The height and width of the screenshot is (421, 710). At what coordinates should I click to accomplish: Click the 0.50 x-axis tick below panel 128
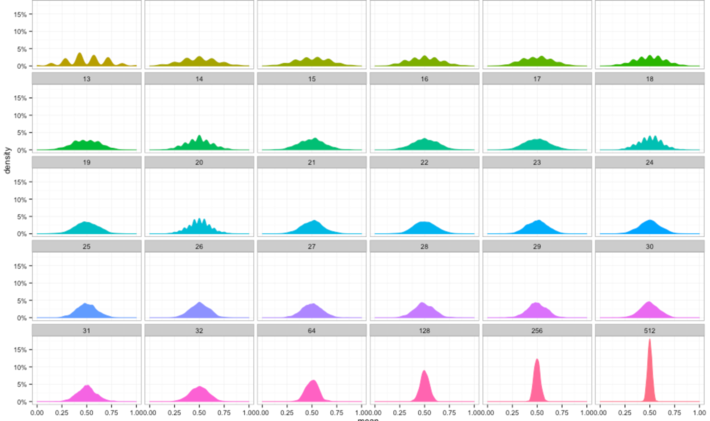pos(424,412)
